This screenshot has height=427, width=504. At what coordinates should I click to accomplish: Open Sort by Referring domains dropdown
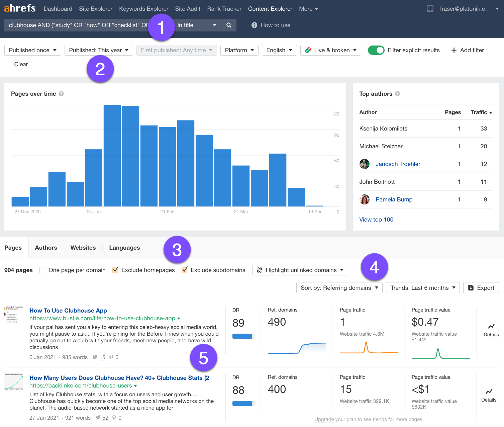(339, 288)
